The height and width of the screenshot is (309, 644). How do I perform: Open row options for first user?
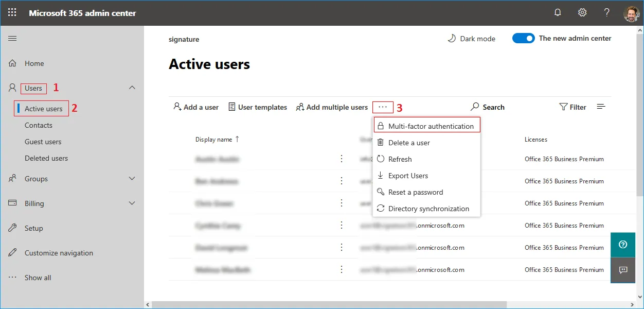pyautogui.click(x=342, y=159)
